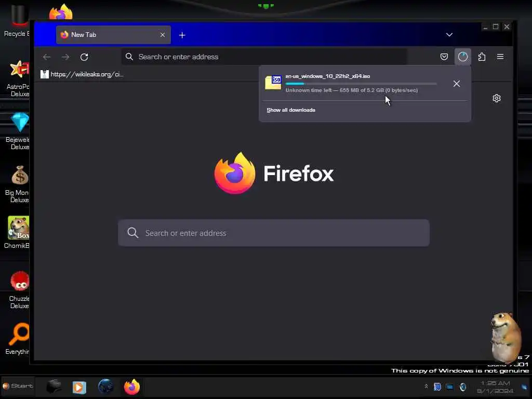Click the ISO file icon in downloads
The image size is (532, 399).
click(x=273, y=83)
